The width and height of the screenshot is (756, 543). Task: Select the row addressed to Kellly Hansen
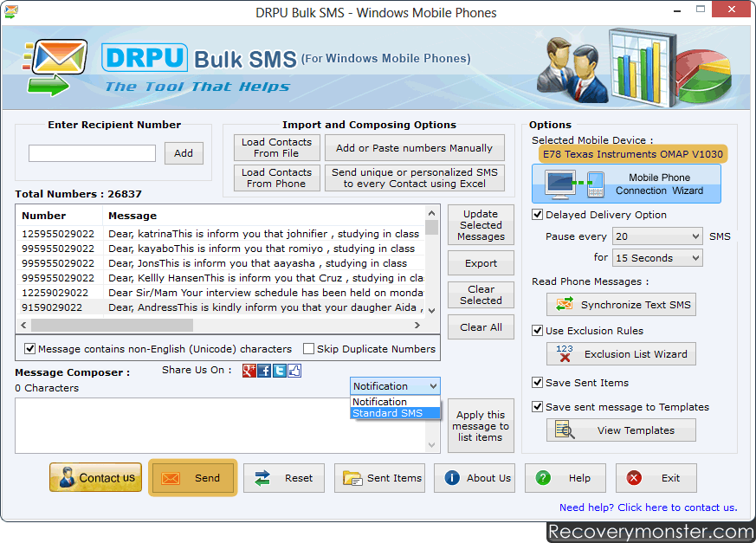coord(221,278)
